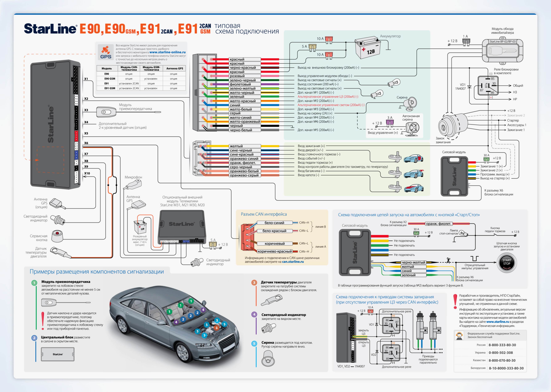This screenshot has width=551, height=392.
Task: Open the can.starline.ru link
Action: (293, 262)
